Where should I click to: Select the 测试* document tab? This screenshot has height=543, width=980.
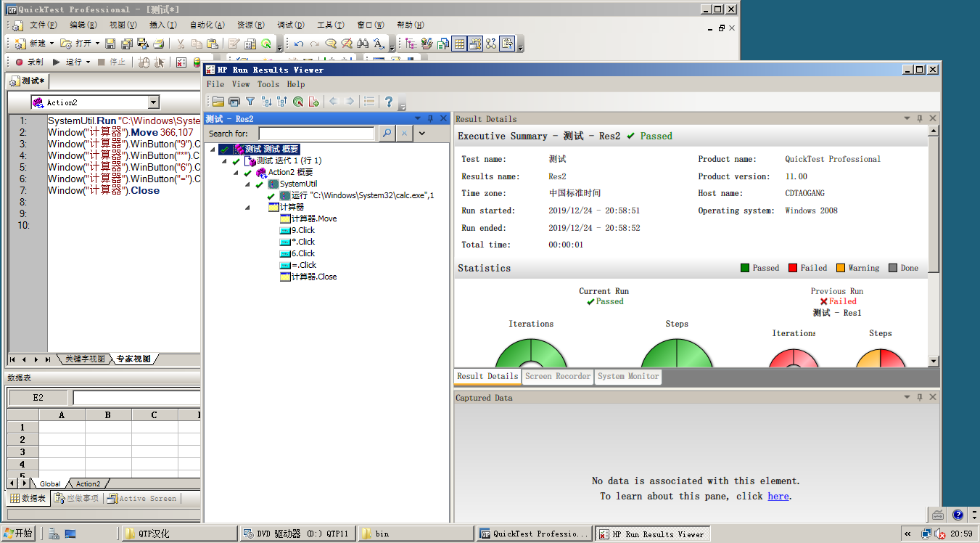(28, 81)
